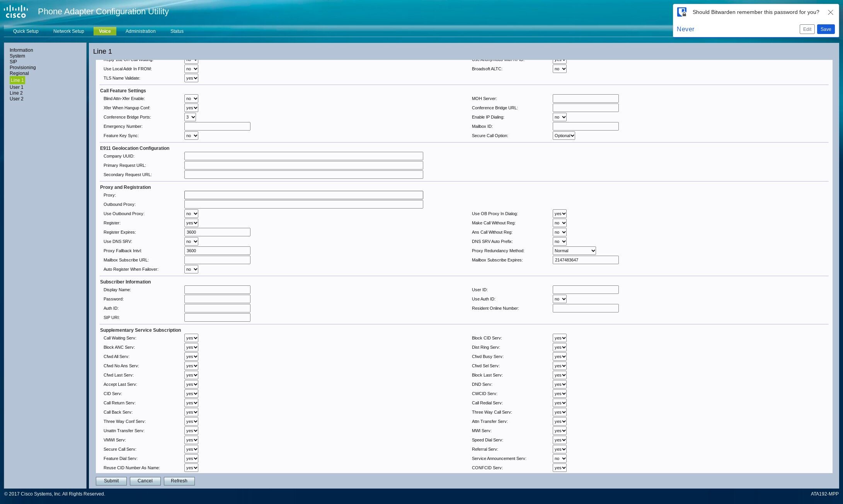This screenshot has height=504, width=843.
Task: Refresh the Line 1 page
Action: pyautogui.click(x=179, y=481)
